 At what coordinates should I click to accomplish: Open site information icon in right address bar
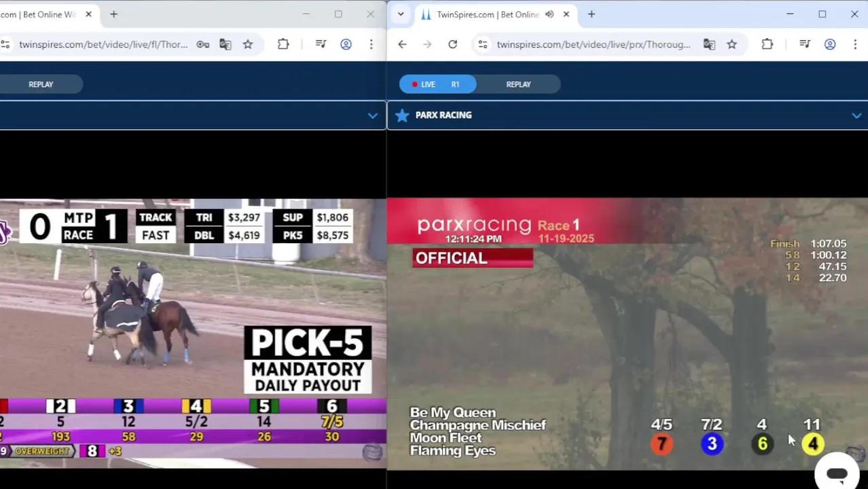482,44
